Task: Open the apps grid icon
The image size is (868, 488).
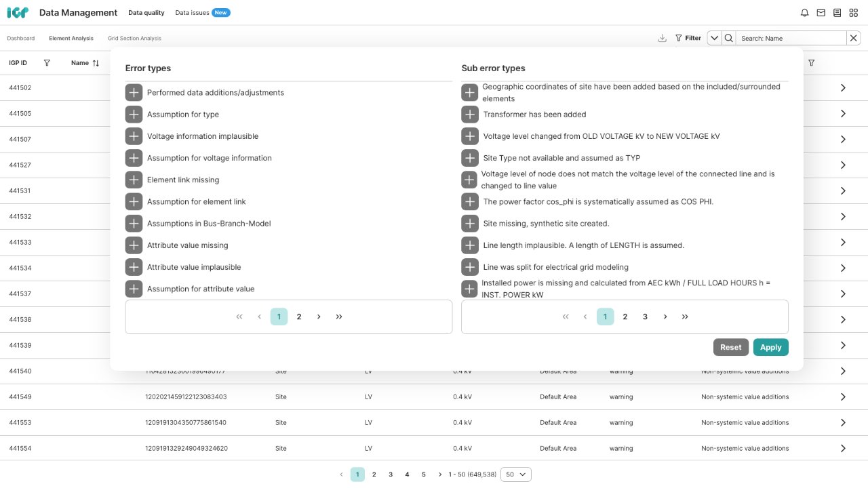Action: (x=854, y=13)
